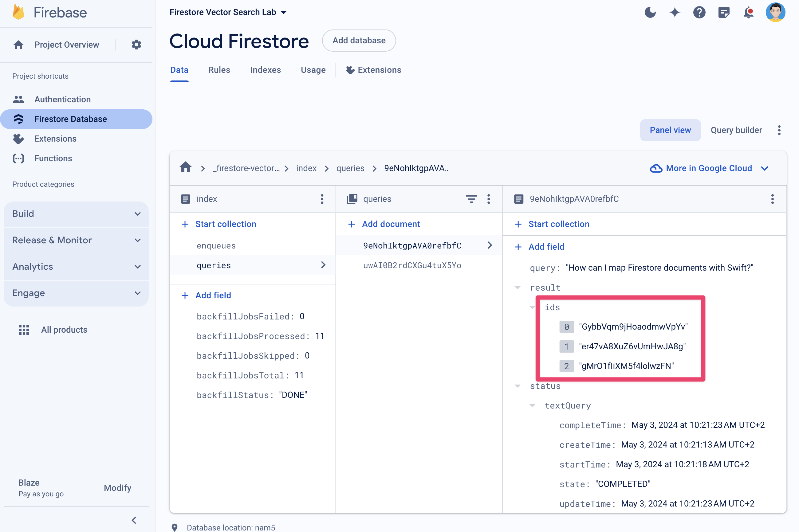Viewport: 799px width, 532px height.
Task: Click the Help question mark icon
Action: tap(700, 12)
